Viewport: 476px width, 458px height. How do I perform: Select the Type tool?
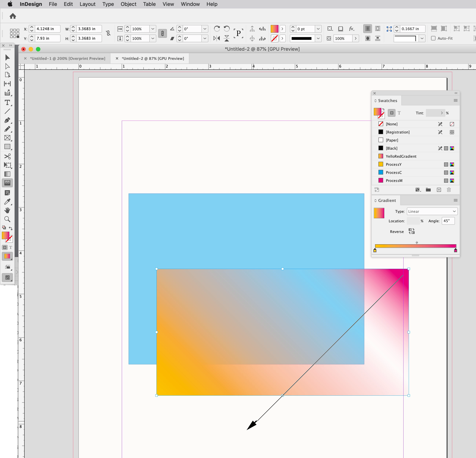point(7,102)
